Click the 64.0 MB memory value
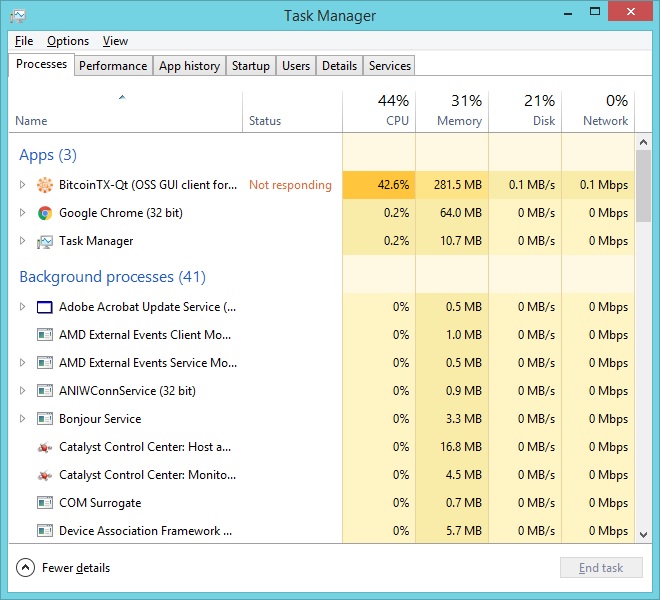Viewport: 660px width, 600px height. pyautogui.click(x=460, y=213)
